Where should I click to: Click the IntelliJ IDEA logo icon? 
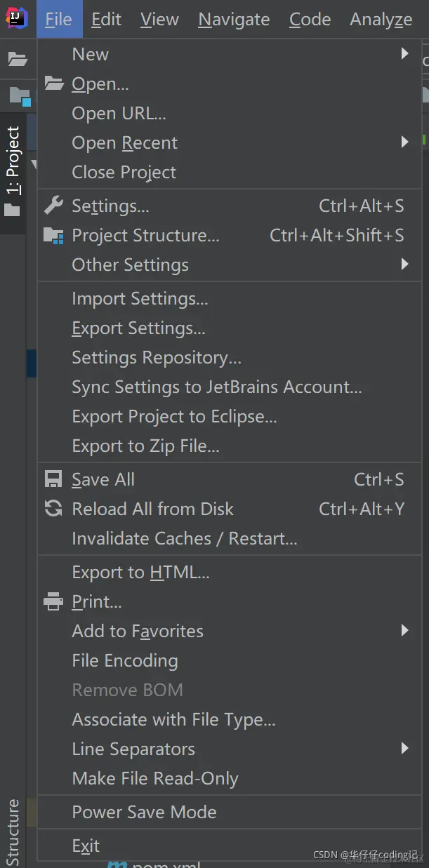[x=17, y=19]
